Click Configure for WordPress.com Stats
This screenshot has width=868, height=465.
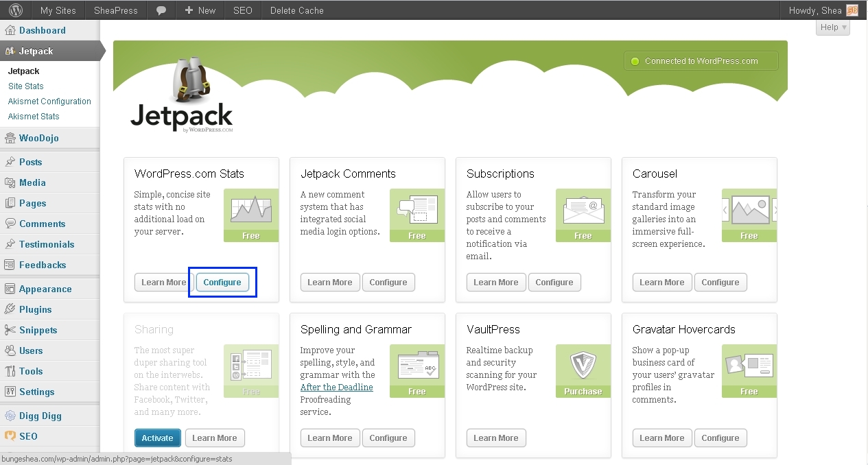coord(222,283)
